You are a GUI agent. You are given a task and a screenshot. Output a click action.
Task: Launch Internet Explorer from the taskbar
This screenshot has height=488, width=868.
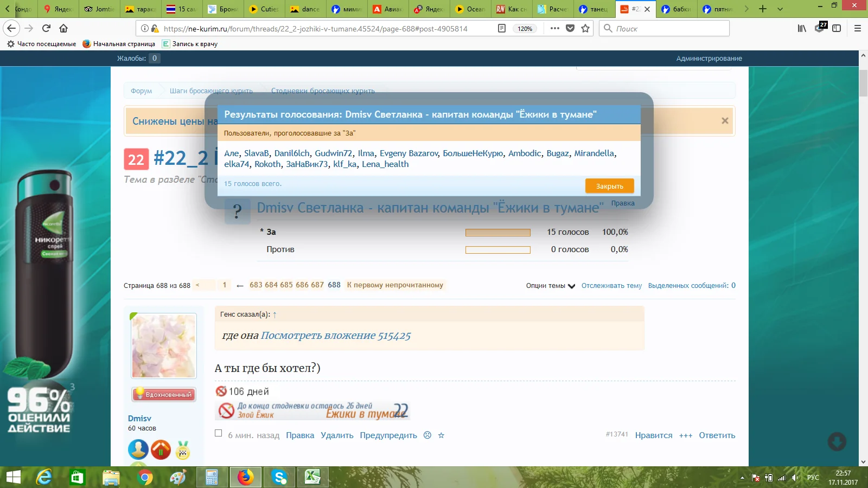pos(44,477)
